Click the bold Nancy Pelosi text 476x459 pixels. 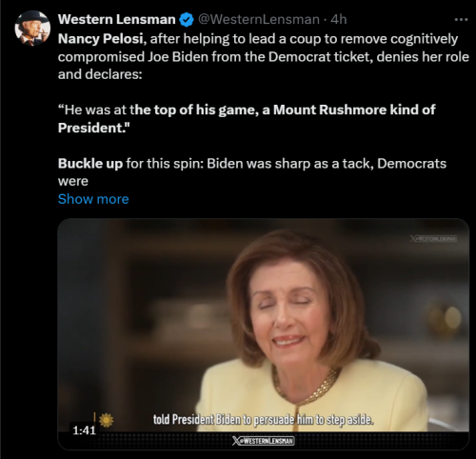(x=100, y=39)
